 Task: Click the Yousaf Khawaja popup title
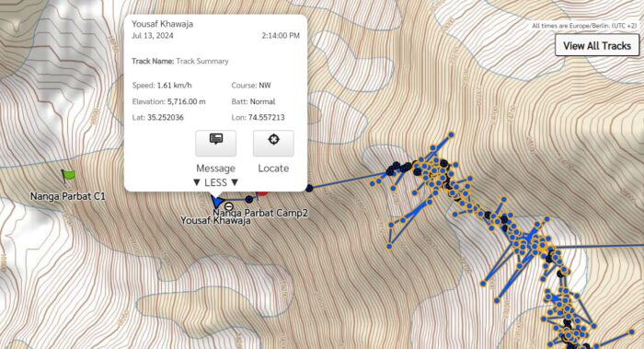(x=162, y=24)
